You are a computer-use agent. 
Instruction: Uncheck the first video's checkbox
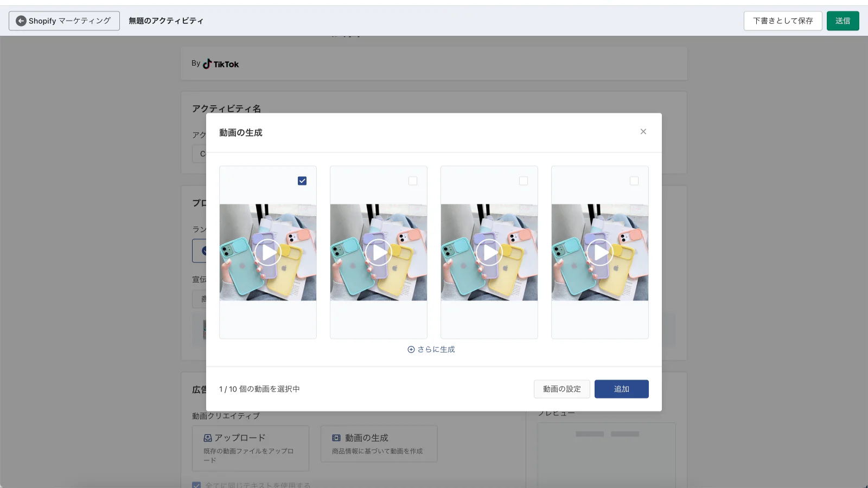coord(302,181)
